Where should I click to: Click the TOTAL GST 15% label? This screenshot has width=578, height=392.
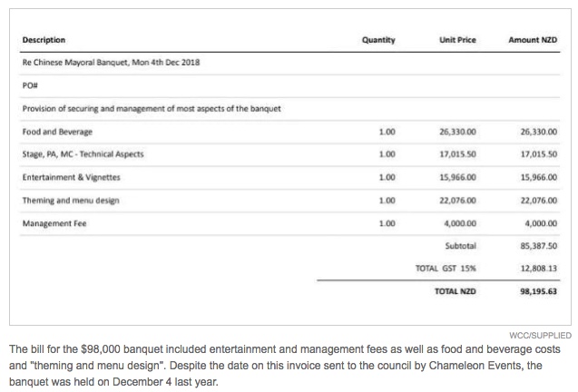point(446,269)
